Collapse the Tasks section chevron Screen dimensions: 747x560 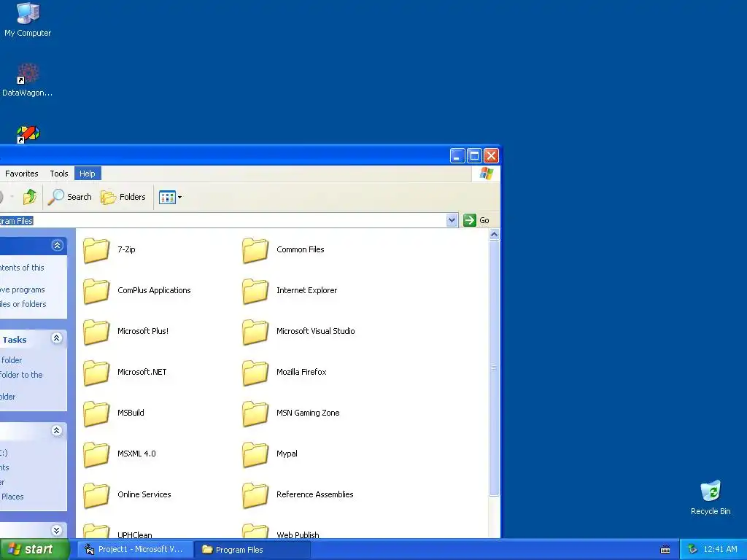click(57, 338)
